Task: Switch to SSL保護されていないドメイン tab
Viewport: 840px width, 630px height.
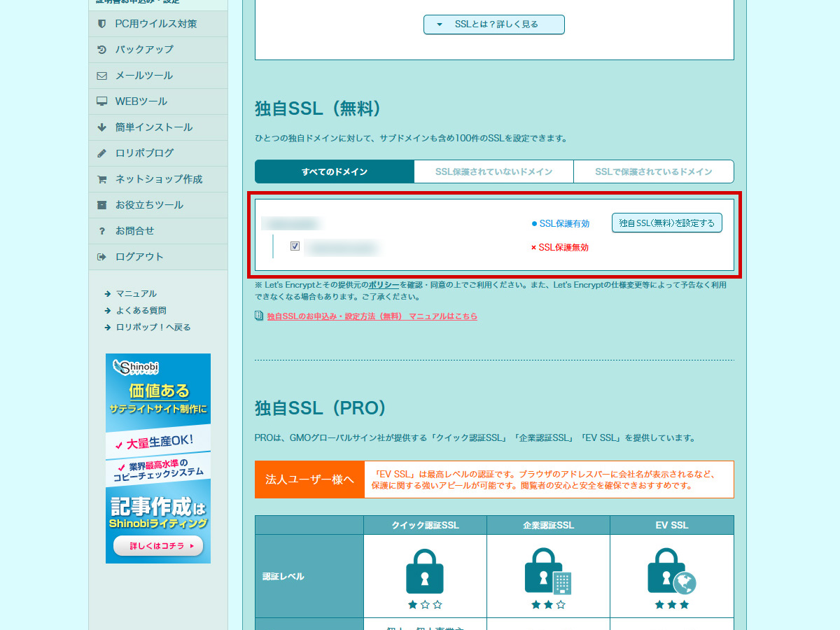Action: 493,171
